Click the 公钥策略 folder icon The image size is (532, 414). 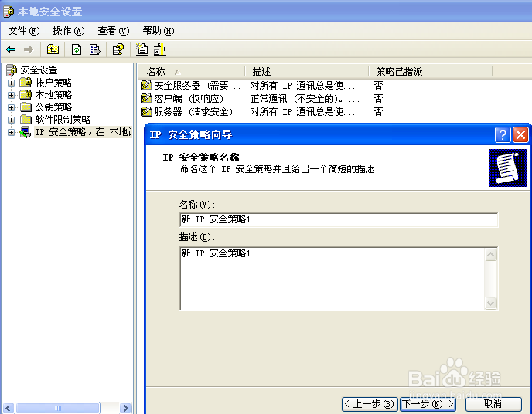point(26,107)
